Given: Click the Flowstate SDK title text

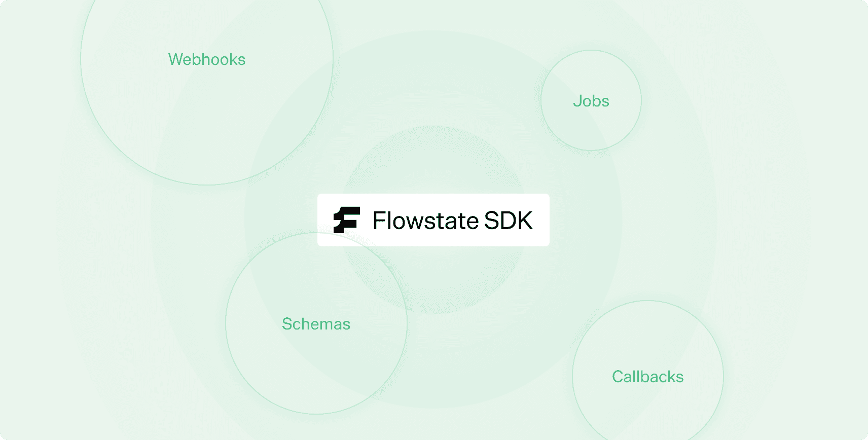Looking at the screenshot, I should coord(453,221).
